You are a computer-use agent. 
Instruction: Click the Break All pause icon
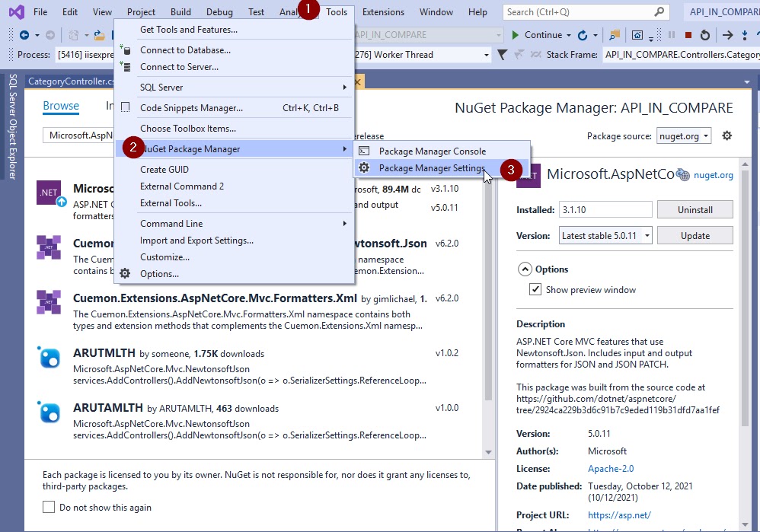[x=672, y=35]
